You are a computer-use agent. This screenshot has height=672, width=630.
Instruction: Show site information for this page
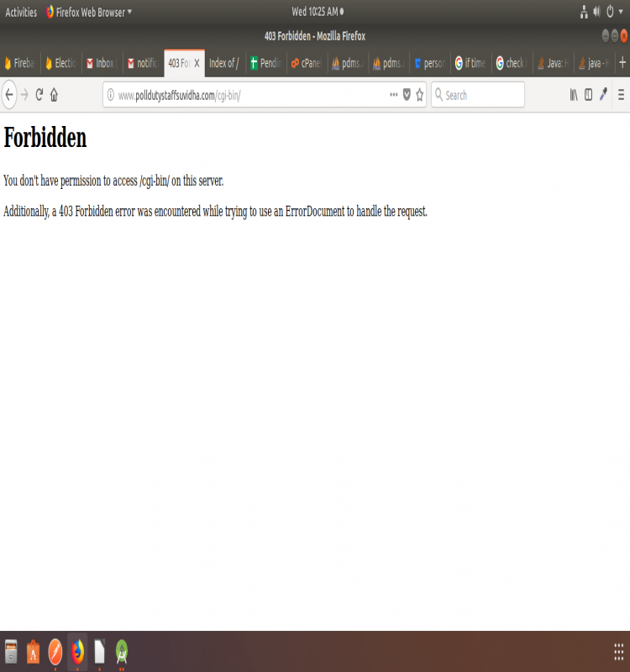[x=110, y=95]
